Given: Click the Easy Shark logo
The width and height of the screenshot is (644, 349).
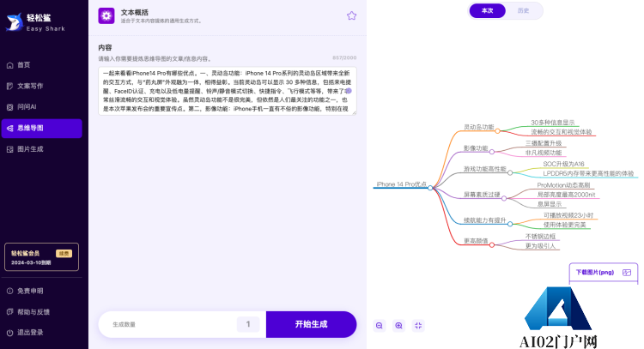Looking at the screenshot, I should (x=36, y=22).
